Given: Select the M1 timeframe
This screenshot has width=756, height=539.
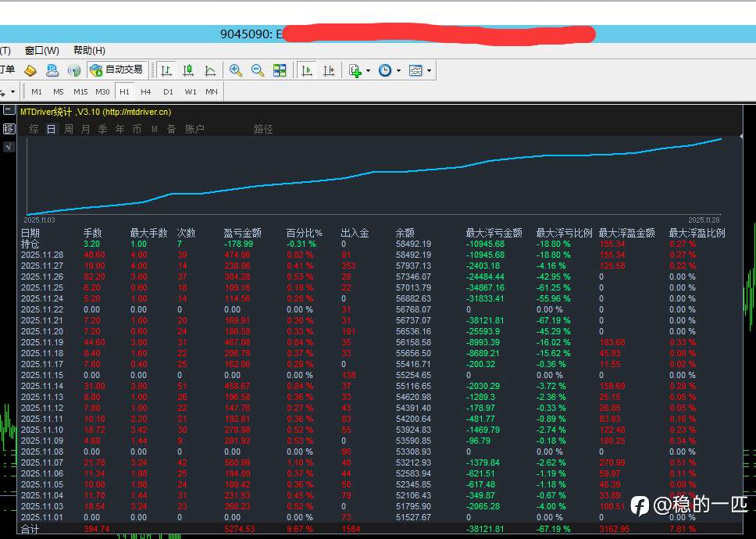Looking at the screenshot, I should point(37,91).
